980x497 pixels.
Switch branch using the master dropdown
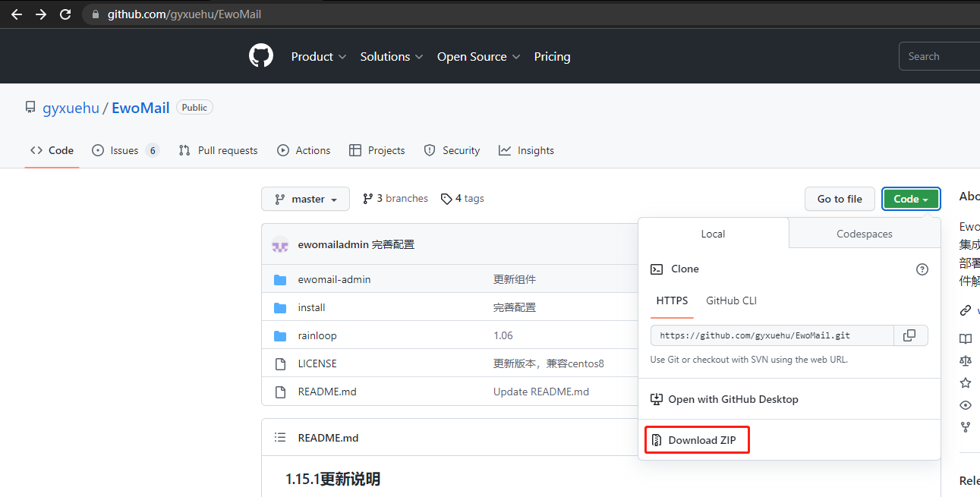[x=306, y=199]
